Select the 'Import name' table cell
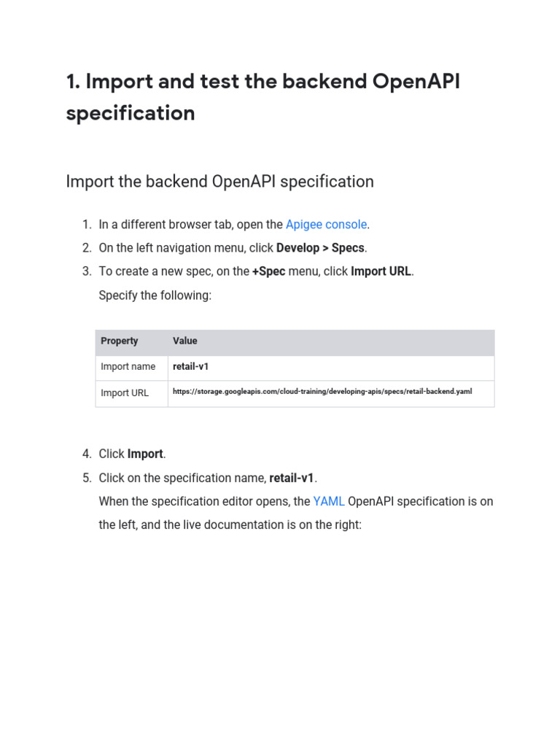The height and width of the screenshot is (747, 560). tap(128, 367)
